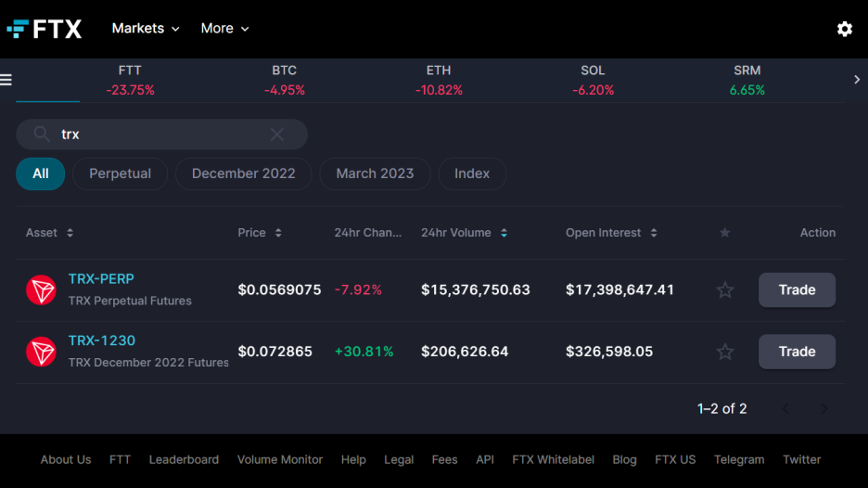Select the SRM ticker item
Viewport: 868px width, 488px height.
coord(747,81)
